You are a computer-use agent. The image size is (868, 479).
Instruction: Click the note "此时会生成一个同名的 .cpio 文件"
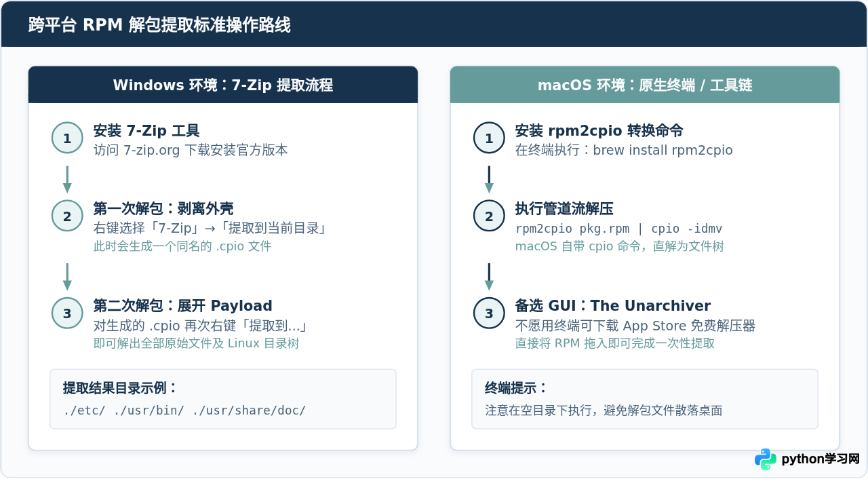(x=182, y=246)
